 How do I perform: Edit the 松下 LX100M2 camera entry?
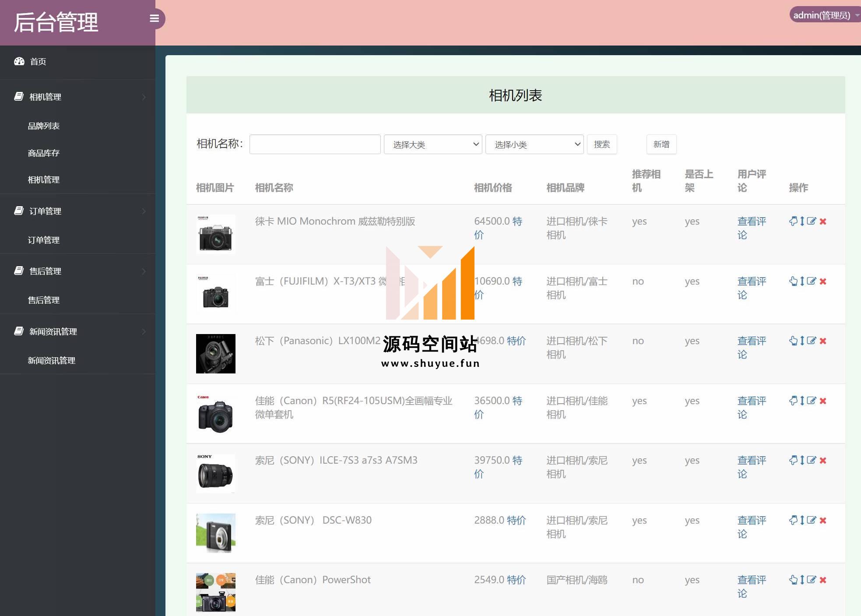[x=812, y=341]
